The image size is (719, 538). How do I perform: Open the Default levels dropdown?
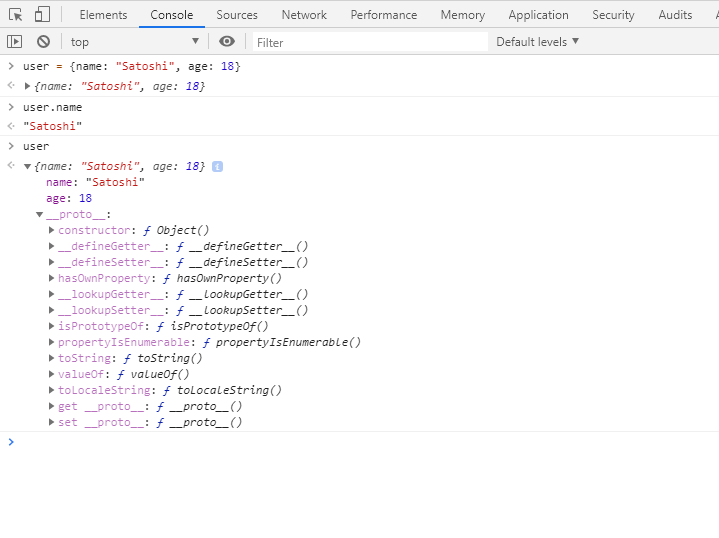click(x=537, y=42)
